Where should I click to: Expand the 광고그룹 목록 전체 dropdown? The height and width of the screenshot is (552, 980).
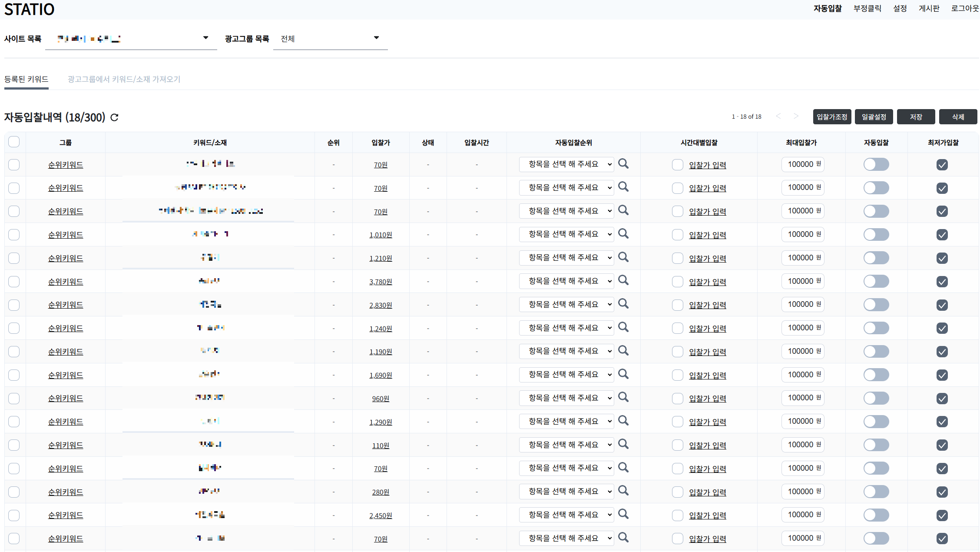[x=330, y=39]
